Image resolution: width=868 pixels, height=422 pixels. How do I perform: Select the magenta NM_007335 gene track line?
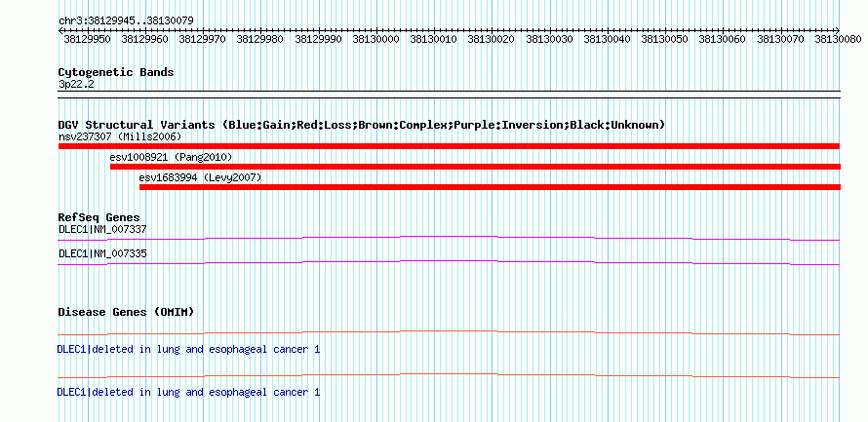(x=449, y=263)
